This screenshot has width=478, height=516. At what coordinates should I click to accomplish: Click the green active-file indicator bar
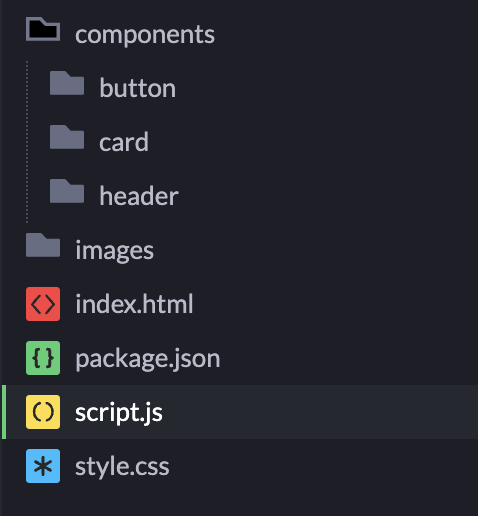[x=4, y=412]
